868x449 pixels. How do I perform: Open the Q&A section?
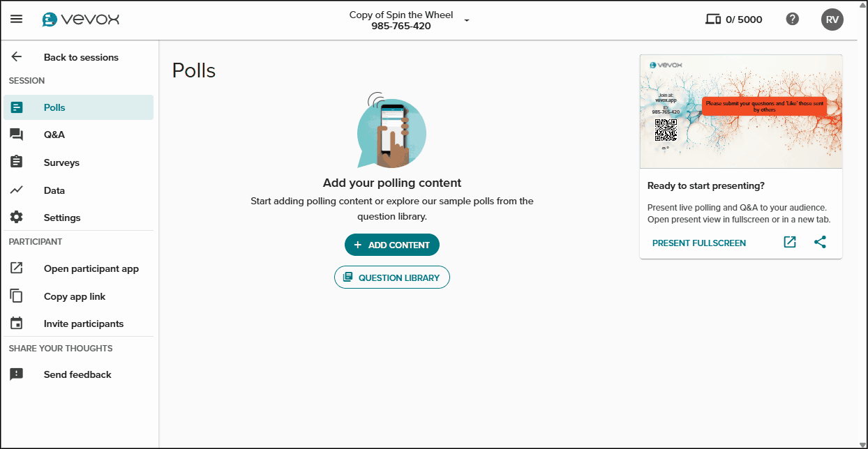[x=54, y=134]
